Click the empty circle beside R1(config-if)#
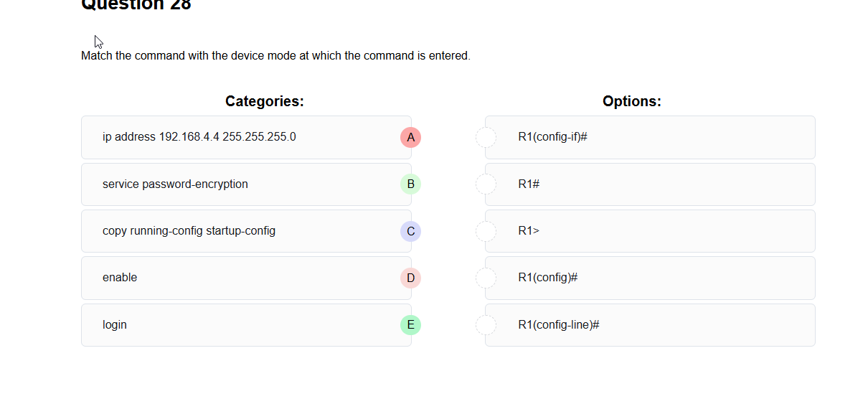This screenshot has width=868, height=404. tap(486, 137)
